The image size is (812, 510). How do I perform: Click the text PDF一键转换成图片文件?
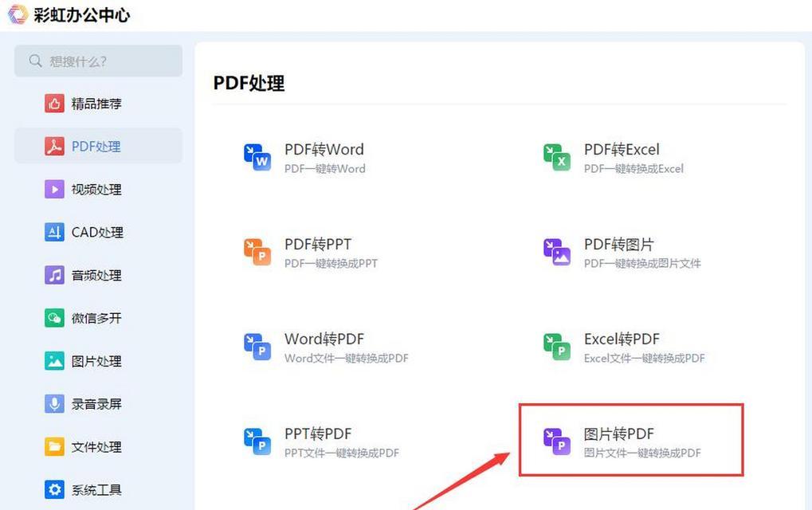click(642, 264)
